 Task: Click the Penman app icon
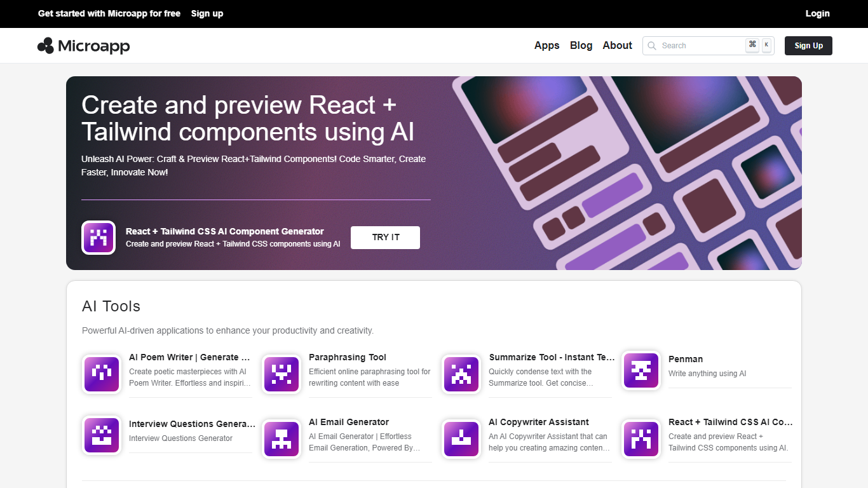click(641, 370)
